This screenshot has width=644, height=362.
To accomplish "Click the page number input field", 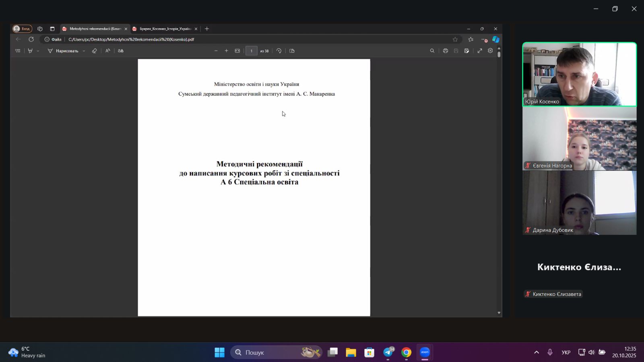I will (251, 51).
